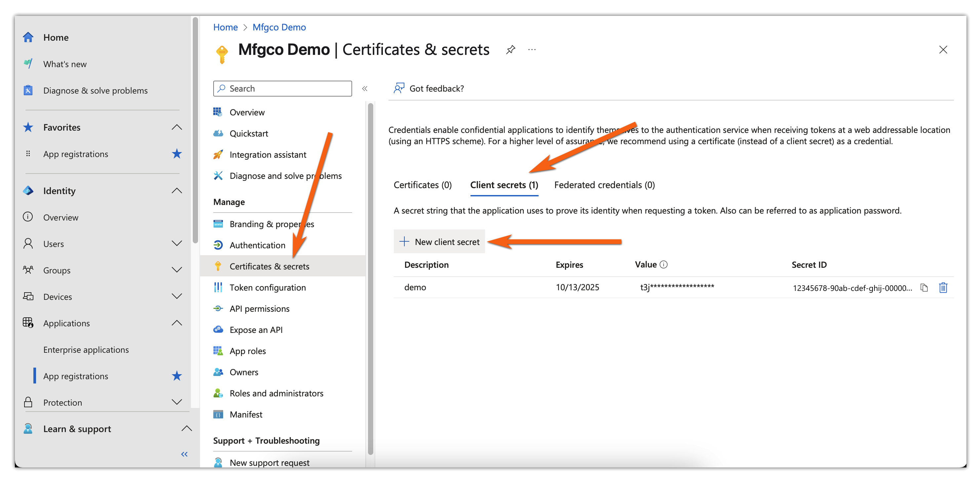Open the Federated credentials (0) tab

pyautogui.click(x=604, y=185)
